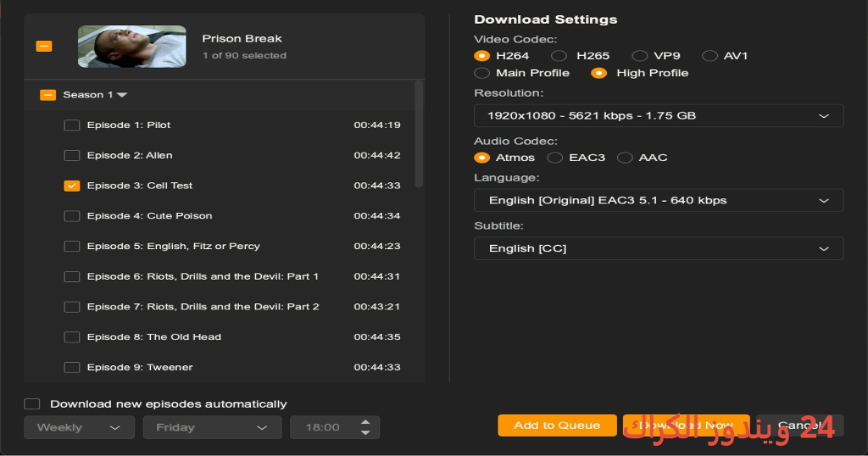Click the Prison Break title text
Viewport: 868px width, 456px height.
tap(242, 39)
